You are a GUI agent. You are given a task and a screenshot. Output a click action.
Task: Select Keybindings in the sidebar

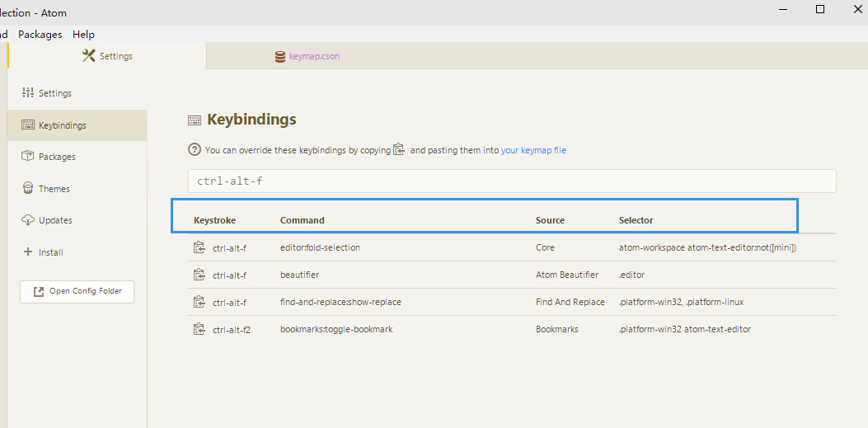62,125
